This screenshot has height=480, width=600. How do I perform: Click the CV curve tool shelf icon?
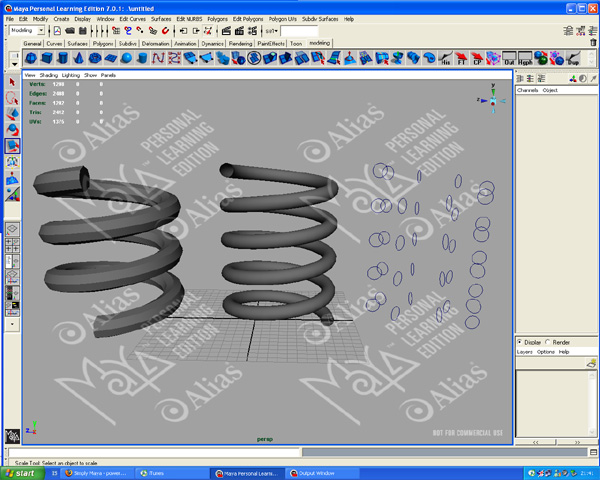[158, 58]
